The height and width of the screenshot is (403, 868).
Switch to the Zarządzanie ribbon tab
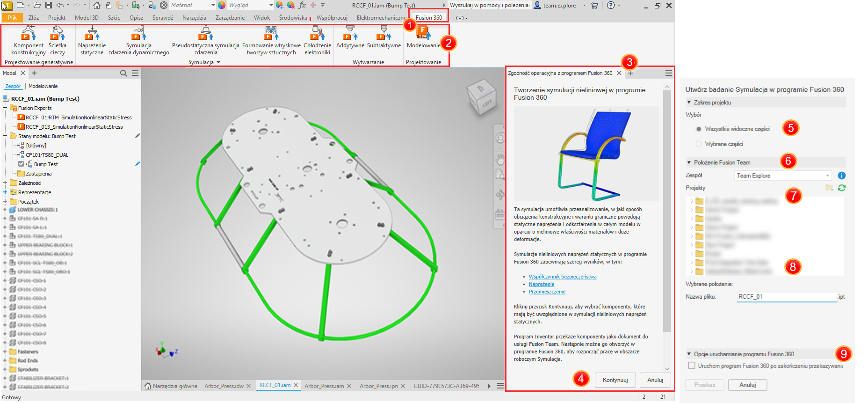[230, 18]
